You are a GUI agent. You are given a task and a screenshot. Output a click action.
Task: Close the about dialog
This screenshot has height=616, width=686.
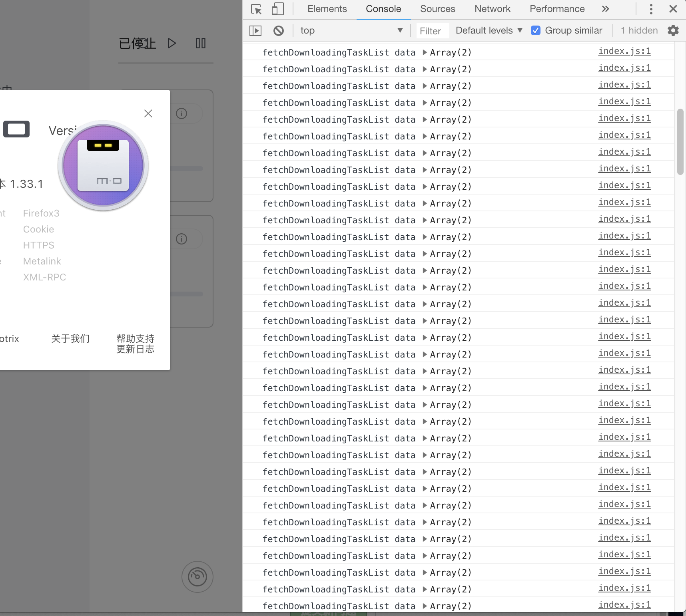pyautogui.click(x=148, y=113)
